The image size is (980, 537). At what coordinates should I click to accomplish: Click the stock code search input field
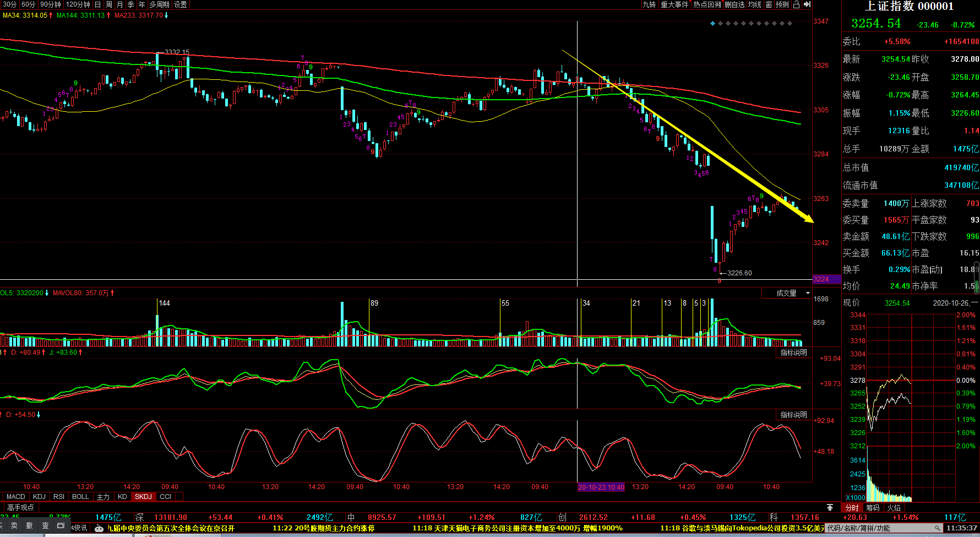coord(880,528)
